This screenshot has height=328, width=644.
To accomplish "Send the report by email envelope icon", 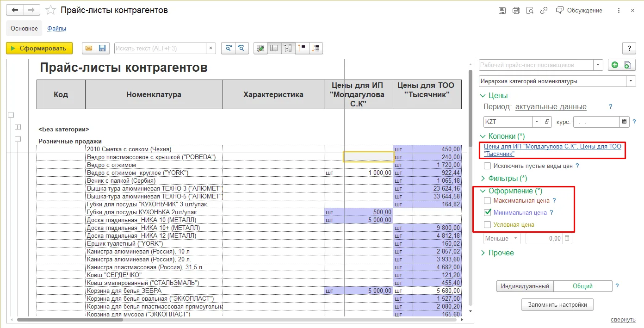I will tap(89, 48).
